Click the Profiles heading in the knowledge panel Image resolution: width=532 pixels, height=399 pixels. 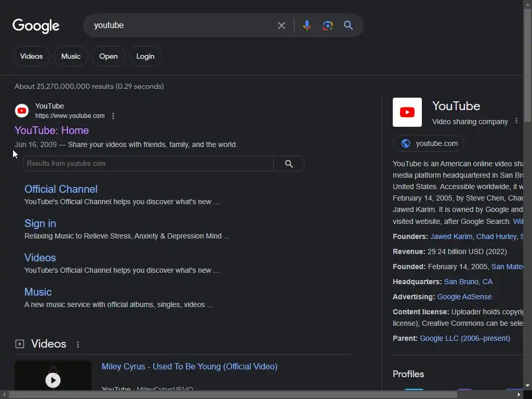point(408,374)
